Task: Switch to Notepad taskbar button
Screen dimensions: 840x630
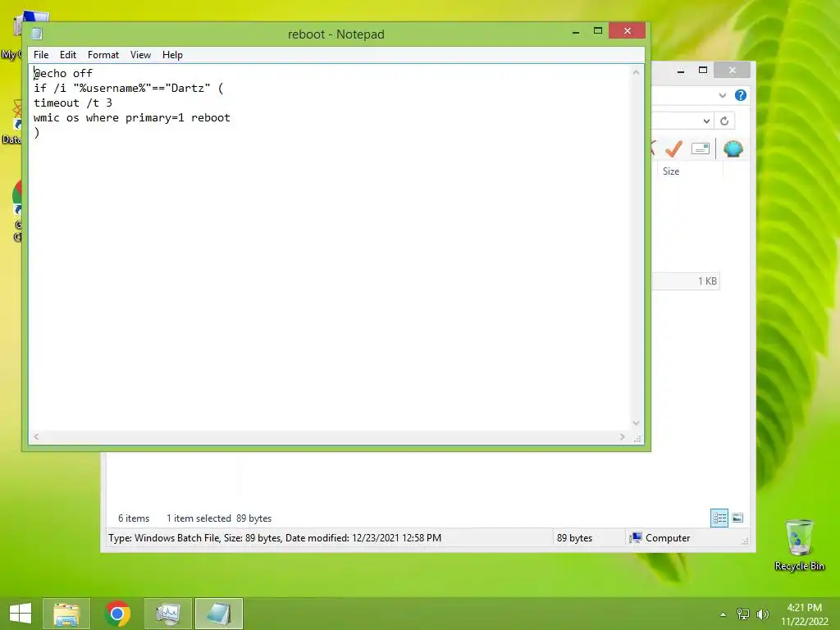Action: tap(218, 614)
